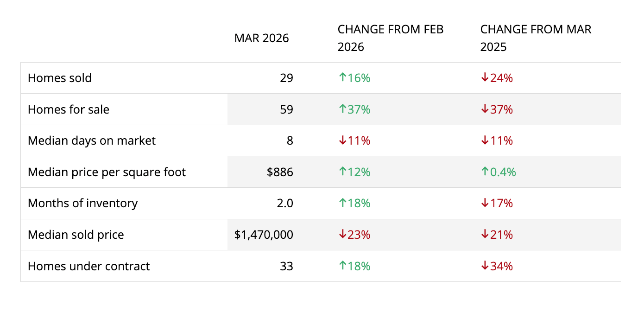Click the green up arrow beside 0.4%
The image size is (644, 319).
click(x=485, y=172)
